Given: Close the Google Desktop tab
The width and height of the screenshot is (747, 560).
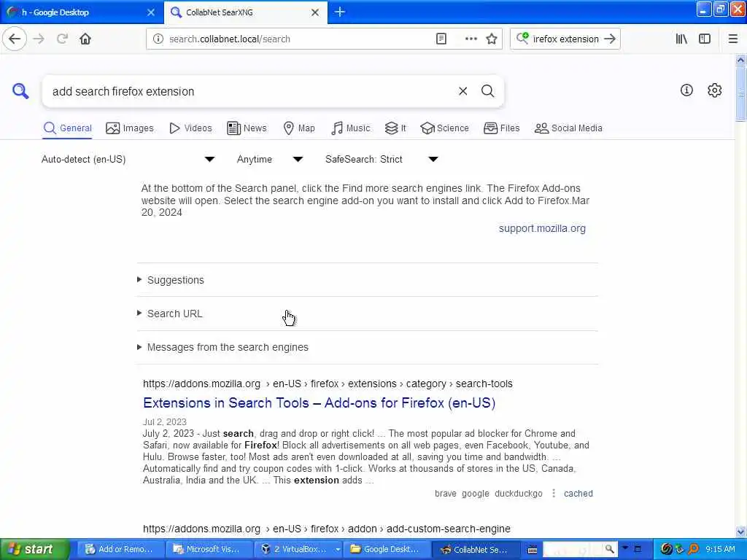Looking at the screenshot, I should [150, 12].
